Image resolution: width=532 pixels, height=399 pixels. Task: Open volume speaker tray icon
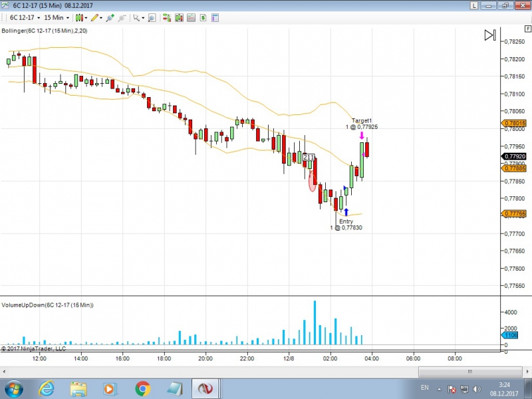[x=477, y=389]
